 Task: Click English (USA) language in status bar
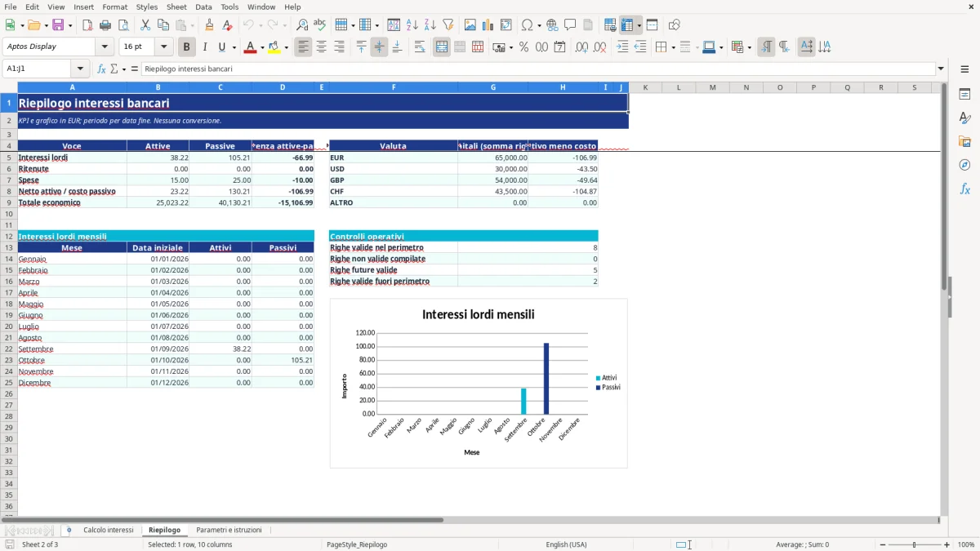[566, 544]
